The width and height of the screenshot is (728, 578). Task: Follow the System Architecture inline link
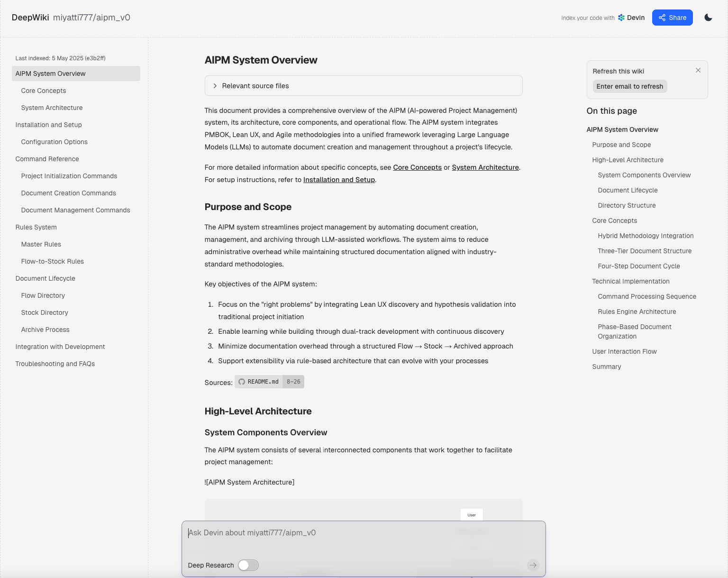pos(485,167)
